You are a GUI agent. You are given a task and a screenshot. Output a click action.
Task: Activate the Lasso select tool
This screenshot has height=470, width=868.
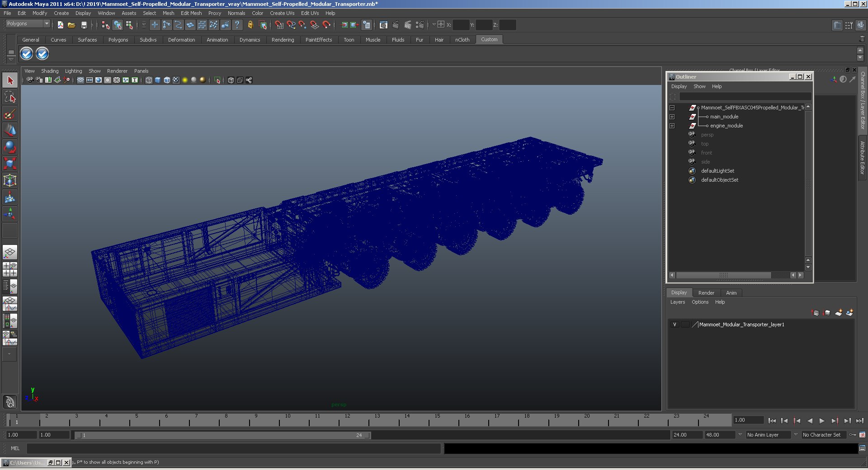[x=10, y=97]
